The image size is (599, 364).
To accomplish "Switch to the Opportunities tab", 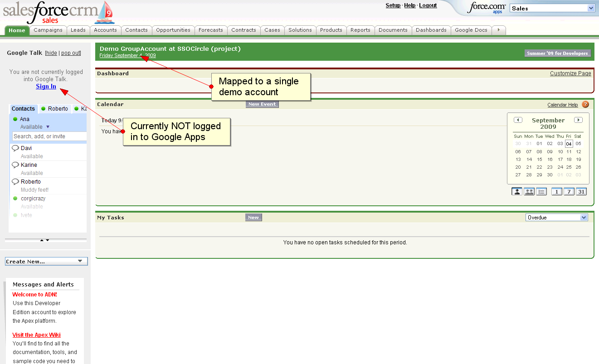I will 173,30.
